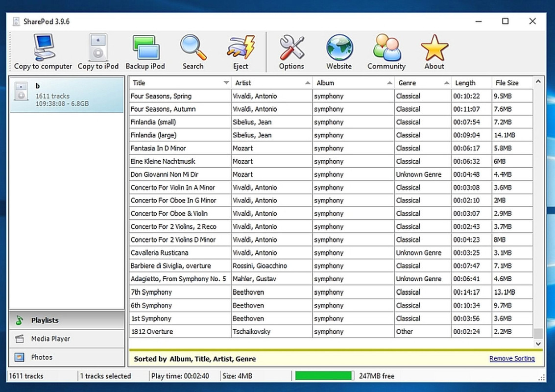Select 'Concerto For 2 Violins D Minor'

point(331,240)
